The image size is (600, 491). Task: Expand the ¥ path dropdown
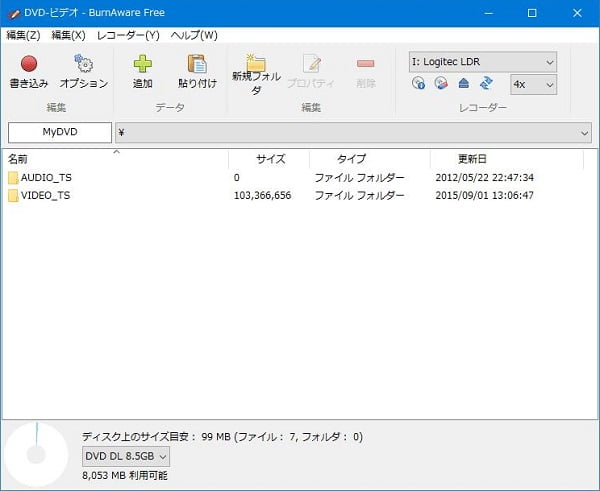click(x=353, y=132)
